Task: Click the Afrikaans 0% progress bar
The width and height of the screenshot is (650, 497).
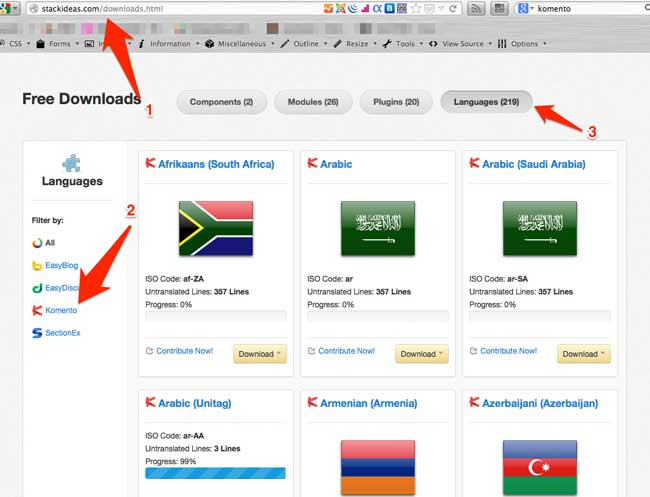Action: tap(216, 316)
